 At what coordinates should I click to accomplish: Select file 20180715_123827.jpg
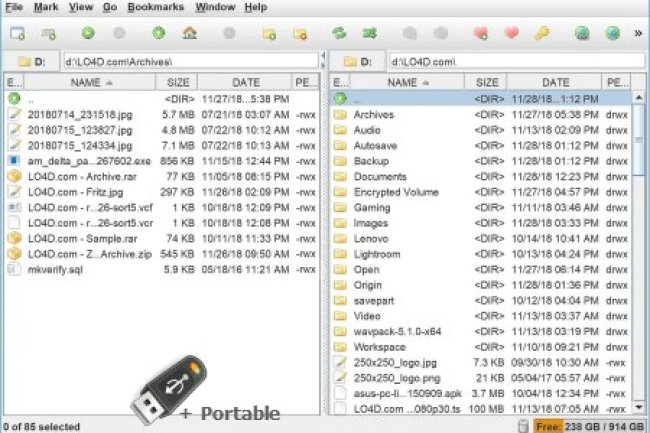click(x=162, y=130)
